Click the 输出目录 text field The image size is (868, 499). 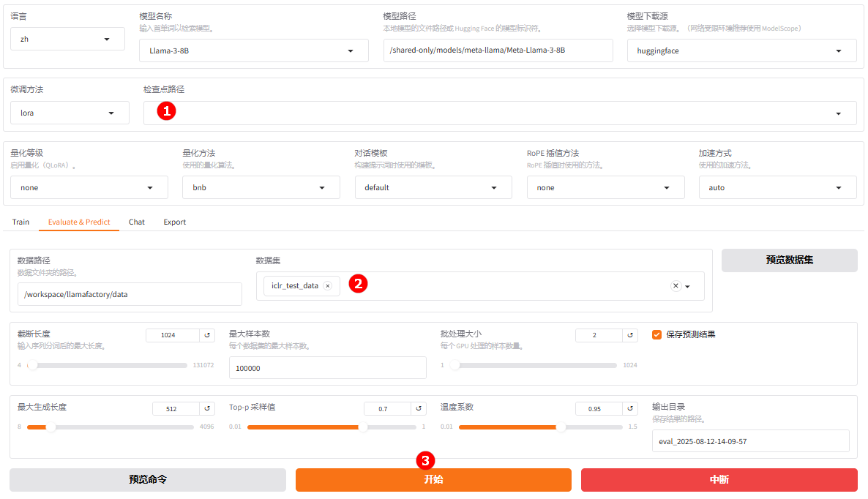point(750,442)
